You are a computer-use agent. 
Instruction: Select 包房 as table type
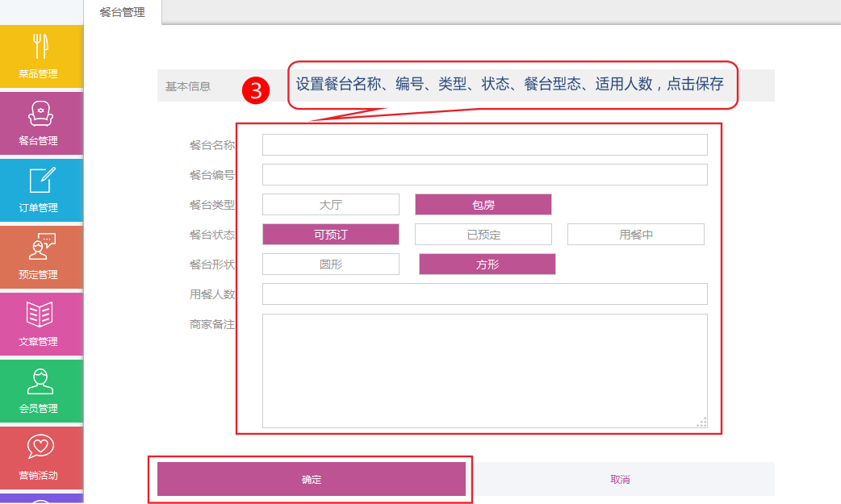[483, 205]
